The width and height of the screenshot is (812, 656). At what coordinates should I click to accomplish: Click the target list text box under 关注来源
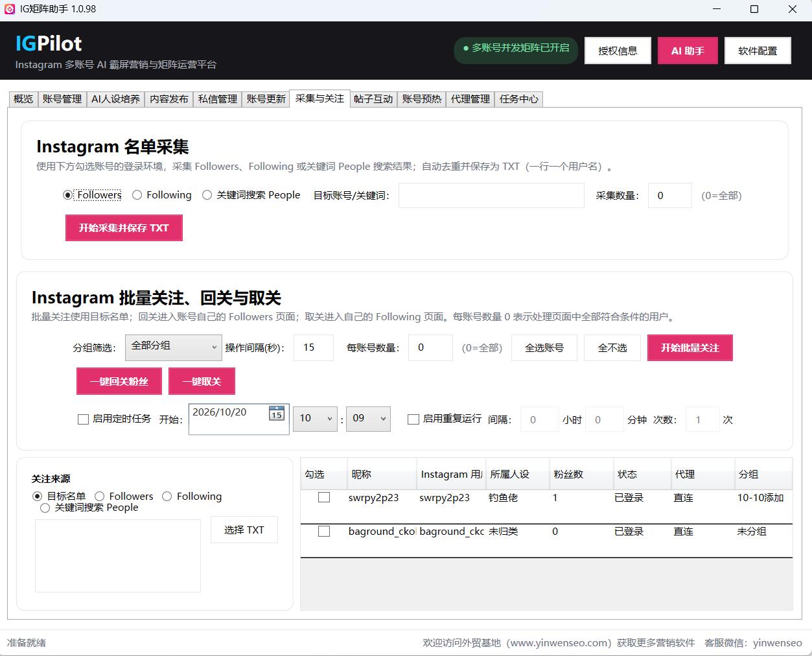coord(118,556)
